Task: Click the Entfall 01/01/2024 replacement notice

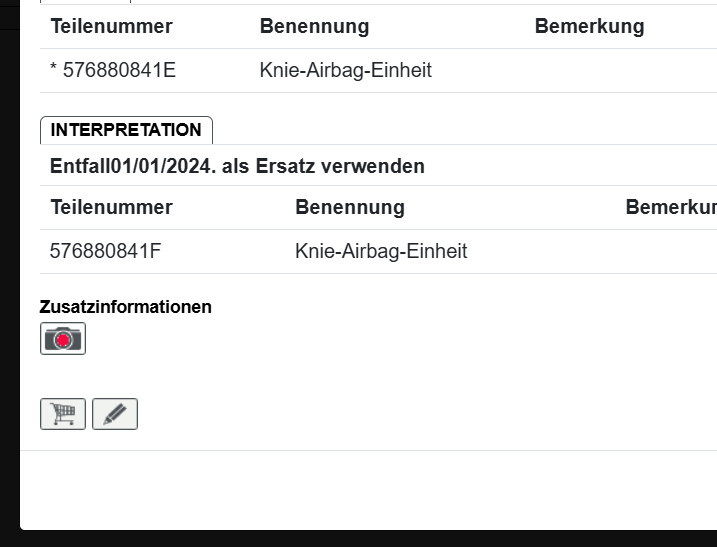Action: [237, 166]
